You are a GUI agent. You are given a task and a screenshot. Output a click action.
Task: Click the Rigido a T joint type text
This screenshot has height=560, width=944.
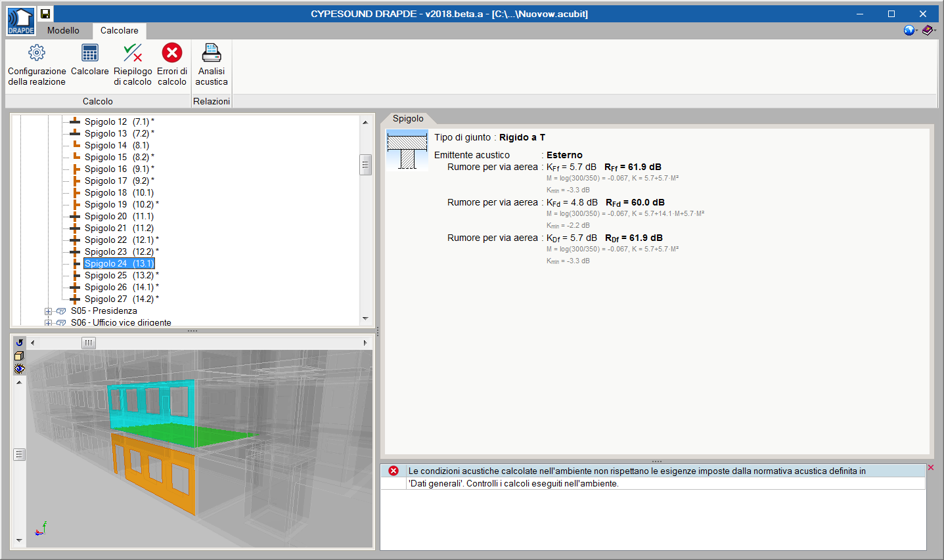pos(522,137)
